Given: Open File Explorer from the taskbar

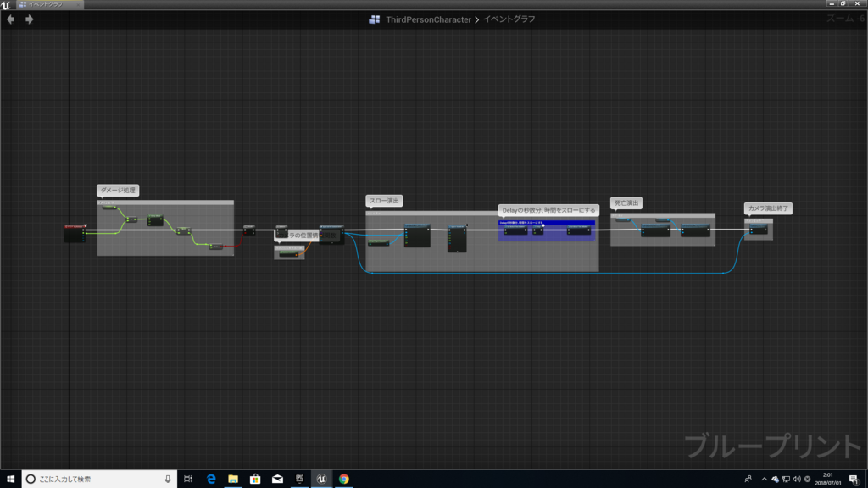Looking at the screenshot, I should tap(233, 480).
